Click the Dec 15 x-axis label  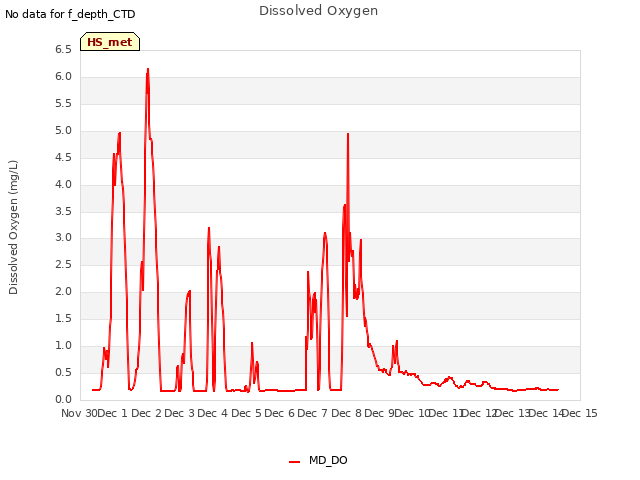[580, 413]
